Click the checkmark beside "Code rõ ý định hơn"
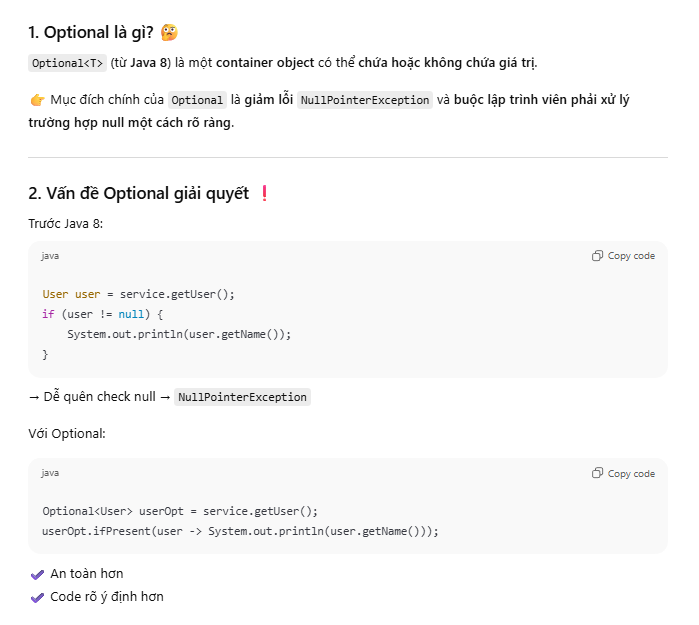The image size is (699, 625). tap(38, 597)
